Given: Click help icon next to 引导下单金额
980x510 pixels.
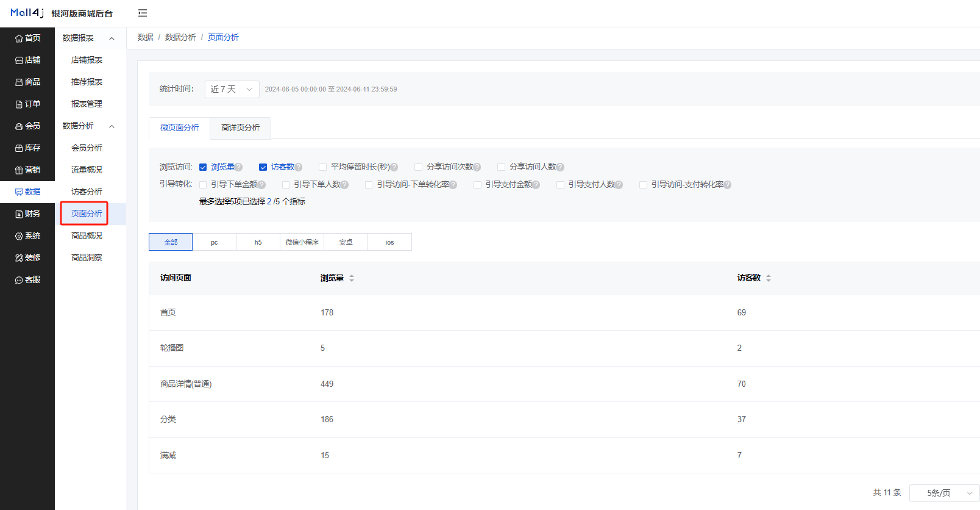Looking at the screenshot, I should (261, 185).
